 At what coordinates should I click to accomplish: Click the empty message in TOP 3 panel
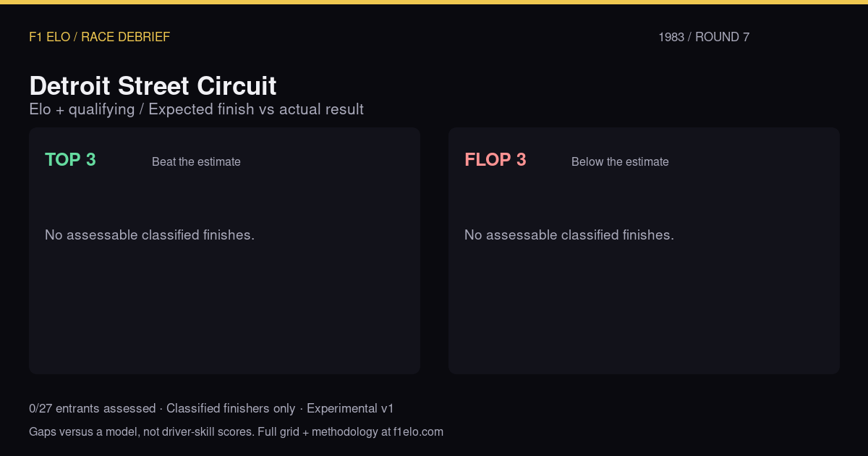click(150, 235)
